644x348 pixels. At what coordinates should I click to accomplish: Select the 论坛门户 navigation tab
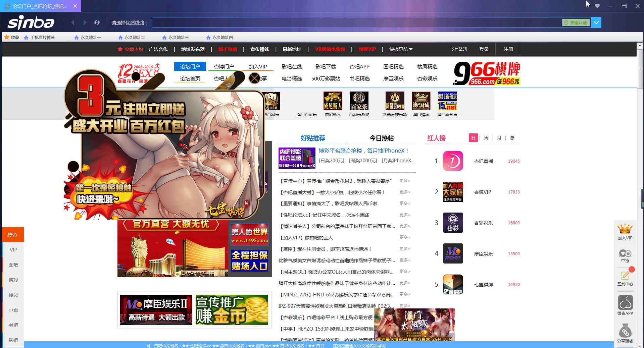pos(190,66)
